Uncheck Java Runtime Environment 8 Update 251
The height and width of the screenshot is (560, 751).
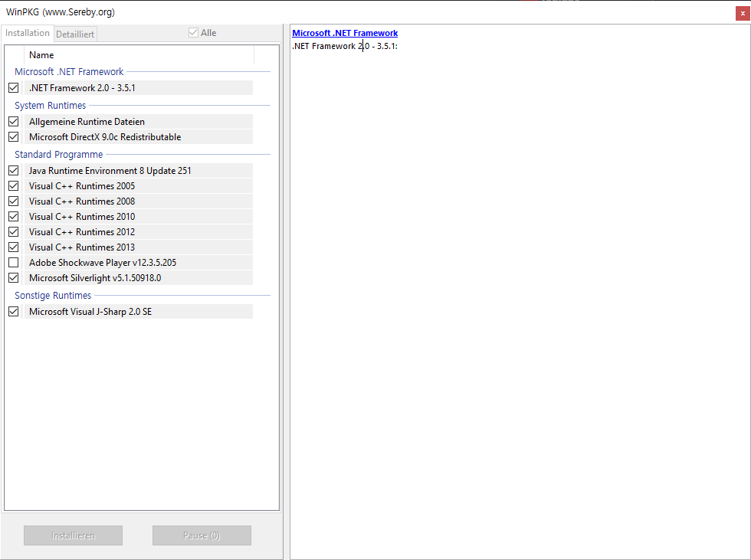[x=14, y=170]
